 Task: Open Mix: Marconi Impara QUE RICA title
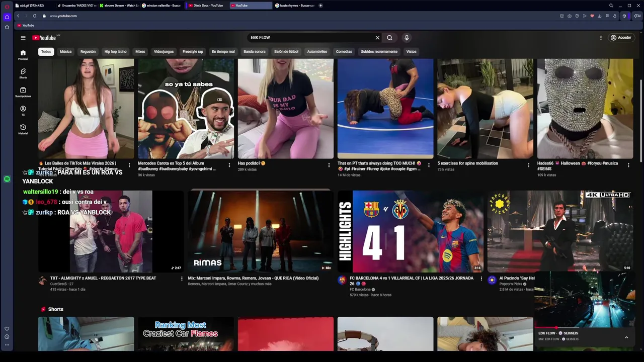click(253, 278)
